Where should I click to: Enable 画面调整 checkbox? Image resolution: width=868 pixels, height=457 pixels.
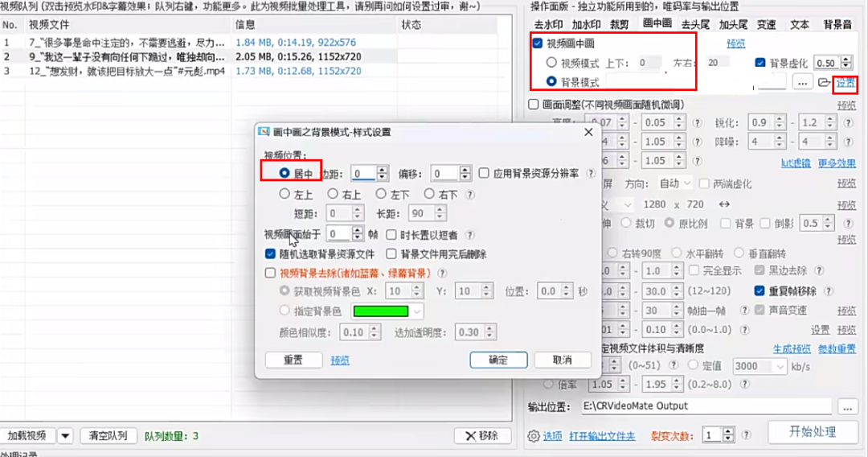(534, 104)
